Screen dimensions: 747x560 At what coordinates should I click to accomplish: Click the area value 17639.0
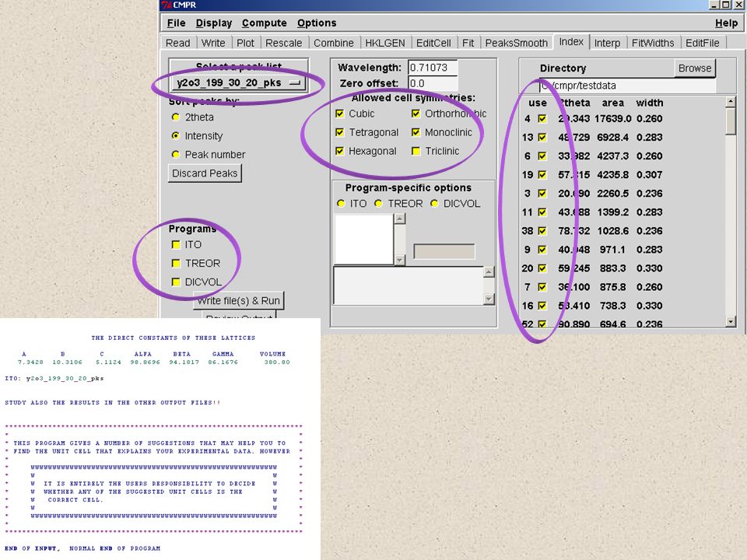point(612,118)
